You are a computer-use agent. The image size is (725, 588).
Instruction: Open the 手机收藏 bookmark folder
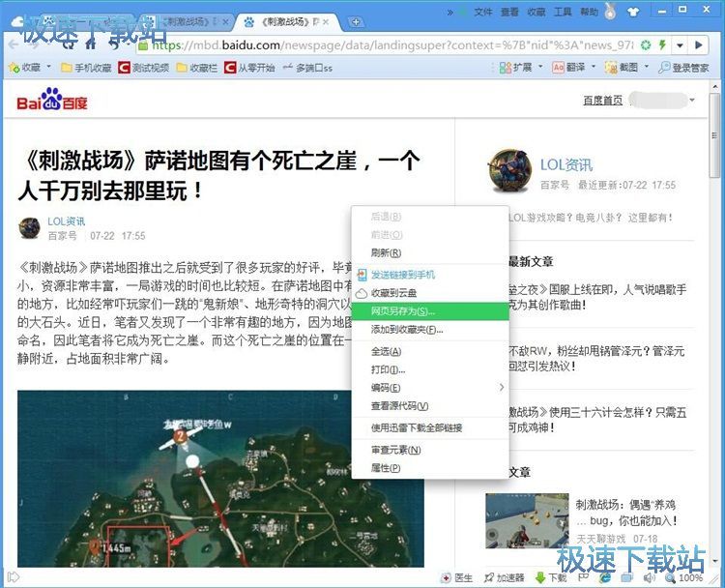(x=86, y=68)
